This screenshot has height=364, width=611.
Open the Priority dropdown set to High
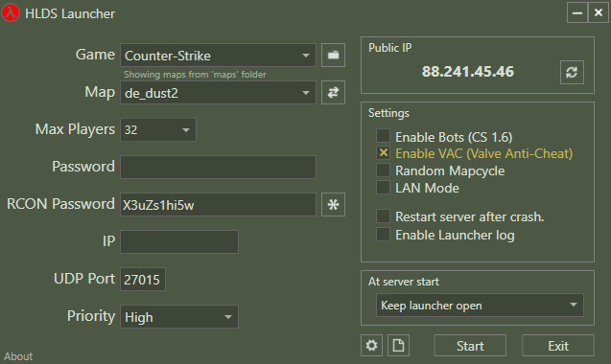178,316
